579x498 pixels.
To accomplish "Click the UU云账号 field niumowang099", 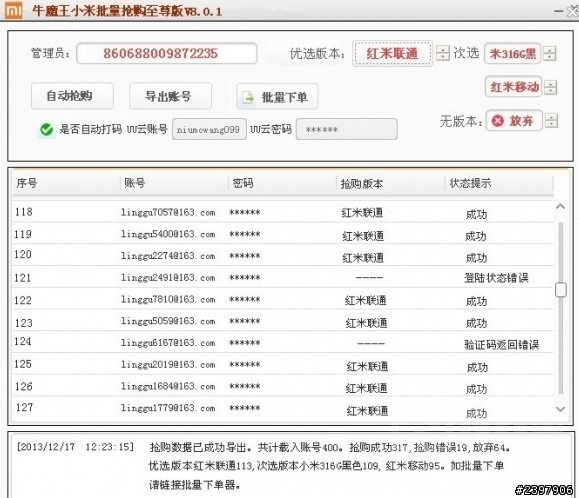I will tap(209, 129).
